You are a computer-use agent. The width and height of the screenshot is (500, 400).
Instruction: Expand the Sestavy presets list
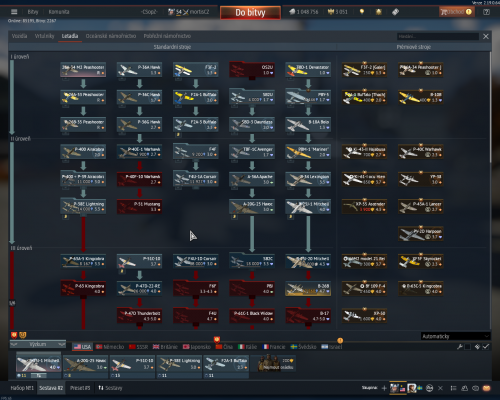pyautogui.click(x=110, y=388)
